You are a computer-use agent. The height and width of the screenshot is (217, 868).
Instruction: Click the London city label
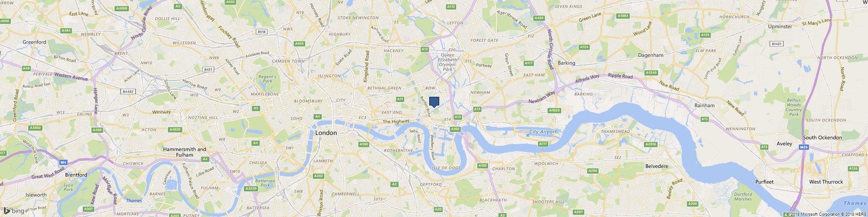(x=326, y=133)
